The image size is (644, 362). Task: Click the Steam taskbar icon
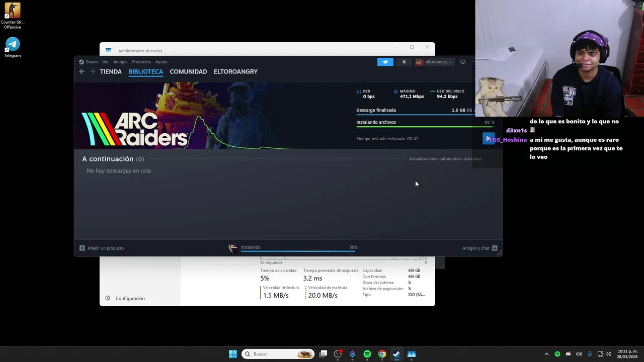(396, 354)
